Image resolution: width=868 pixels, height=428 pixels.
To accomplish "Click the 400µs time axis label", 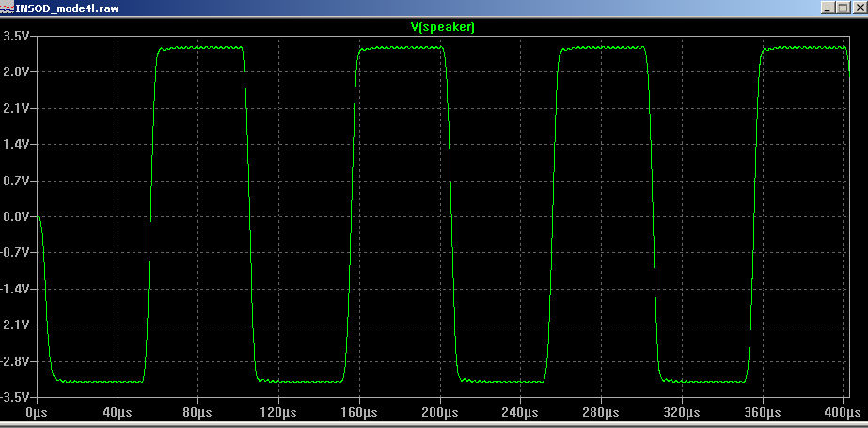I will [844, 413].
